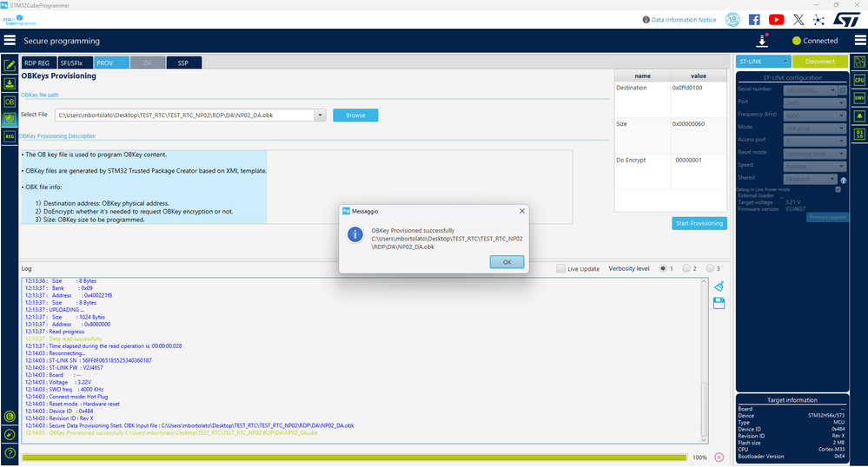Click the Destination value 0x0ffd0100 cell
The height and width of the screenshot is (467, 868).
[698, 100]
